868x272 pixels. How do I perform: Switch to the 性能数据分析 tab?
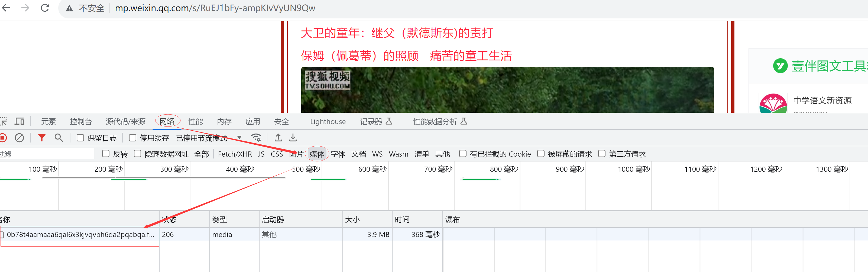pyautogui.click(x=440, y=121)
